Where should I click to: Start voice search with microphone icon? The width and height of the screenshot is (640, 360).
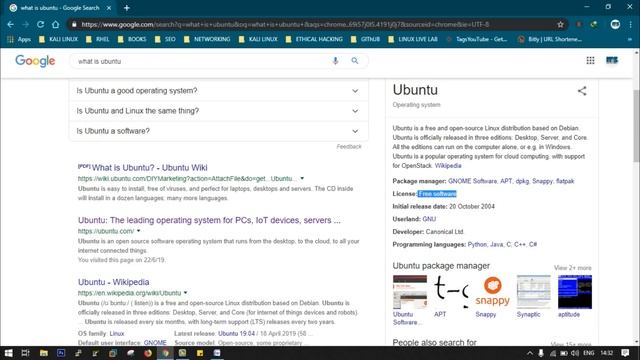(x=335, y=61)
